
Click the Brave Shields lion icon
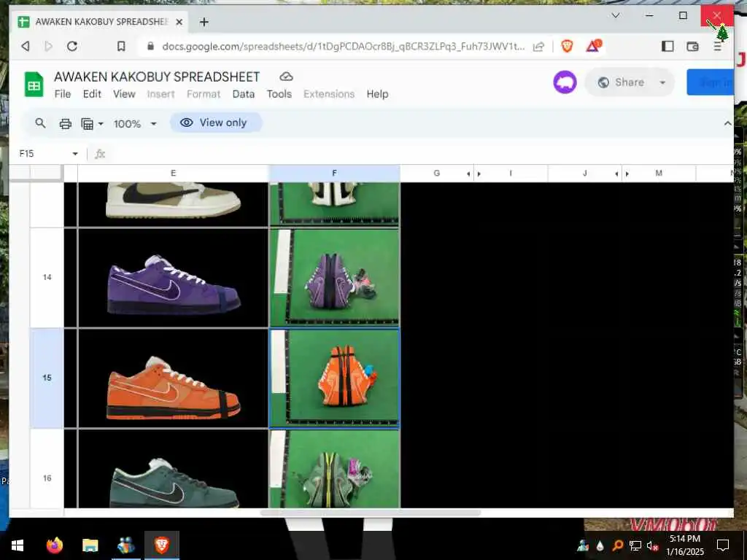click(567, 46)
